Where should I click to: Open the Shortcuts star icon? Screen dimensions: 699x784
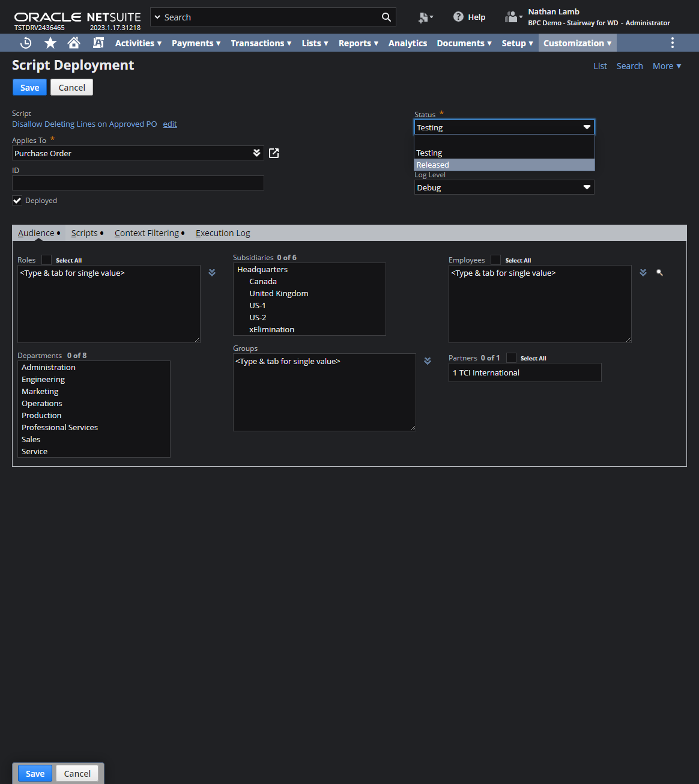[50, 43]
